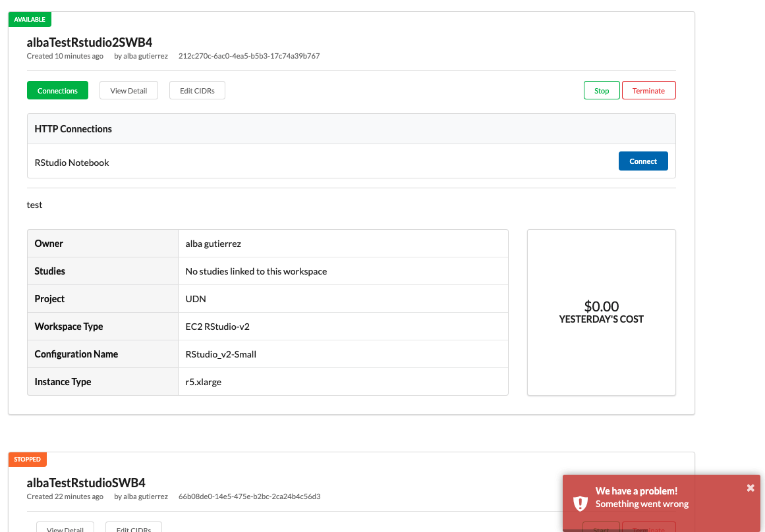Screen dimensions: 765x532
Task: Open View Detail for albaTestRstudio2SWB4
Action: point(128,90)
